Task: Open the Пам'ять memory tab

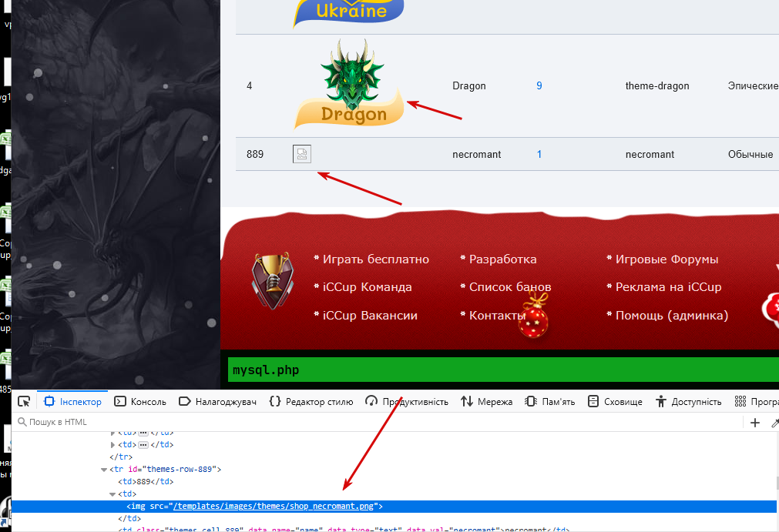Action: (x=550, y=401)
